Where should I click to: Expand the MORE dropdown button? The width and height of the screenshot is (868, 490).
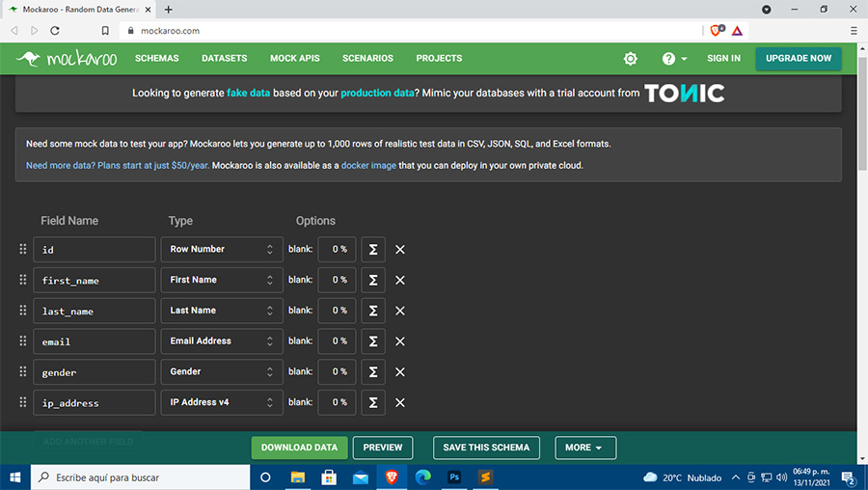click(584, 448)
